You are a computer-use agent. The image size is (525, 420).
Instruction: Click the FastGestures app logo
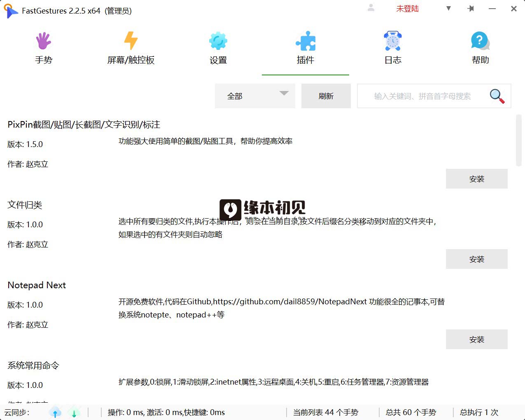(10, 11)
